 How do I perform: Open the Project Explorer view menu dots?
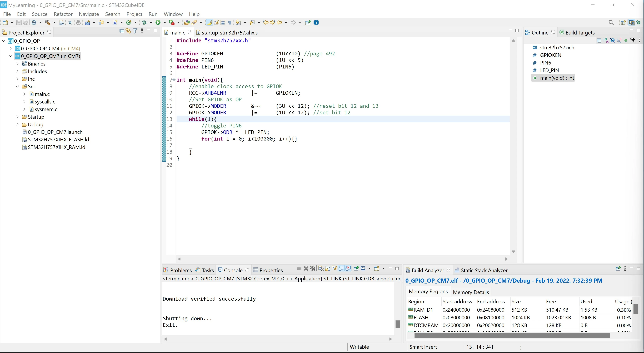click(x=142, y=31)
